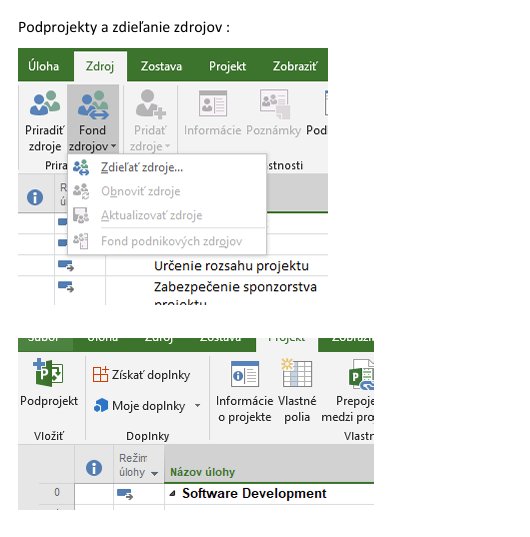Select the Zdroj ribbon tab
This screenshot has height=537, width=530.
point(100,66)
